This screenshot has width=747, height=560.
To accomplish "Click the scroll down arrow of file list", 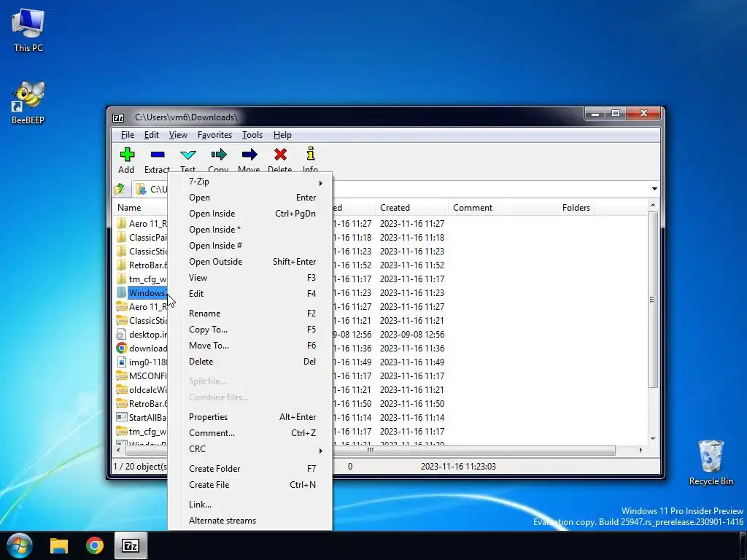I will pyautogui.click(x=653, y=439).
